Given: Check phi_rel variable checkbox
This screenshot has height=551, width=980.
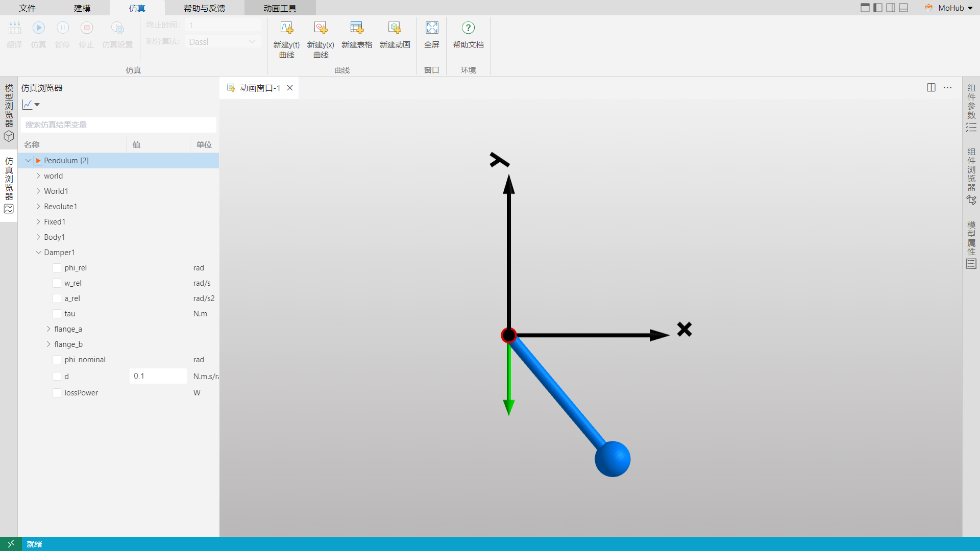Looking at the screenshot, I should coord(57,268).
